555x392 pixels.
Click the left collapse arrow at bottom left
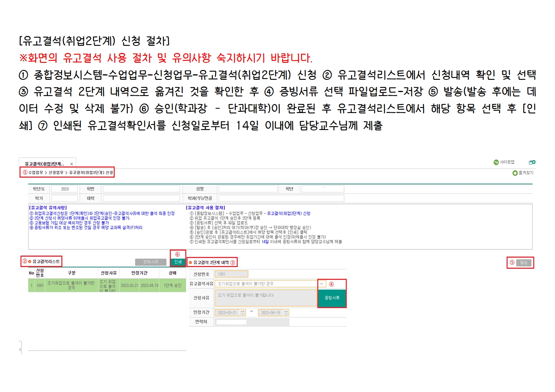click(x=20, y=349)
